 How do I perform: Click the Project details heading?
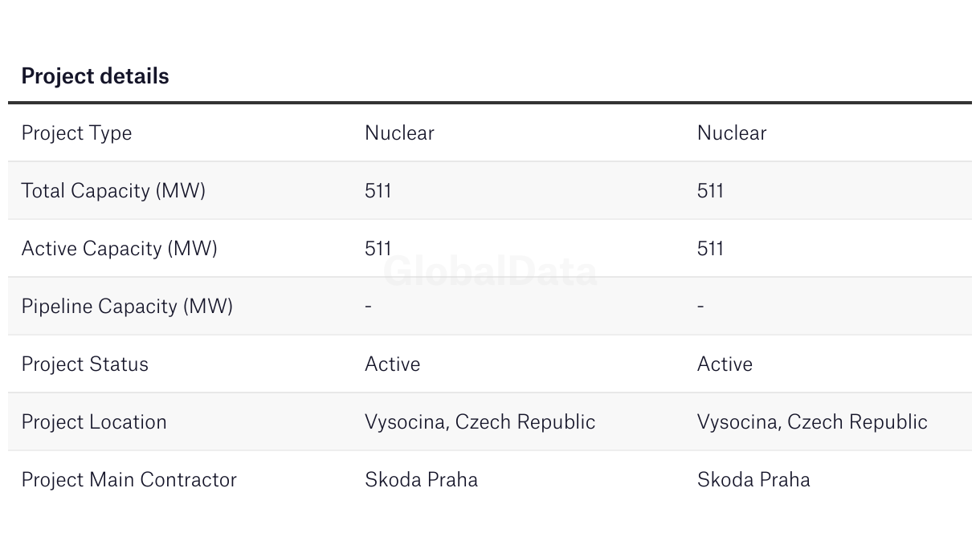pos(95,76)
